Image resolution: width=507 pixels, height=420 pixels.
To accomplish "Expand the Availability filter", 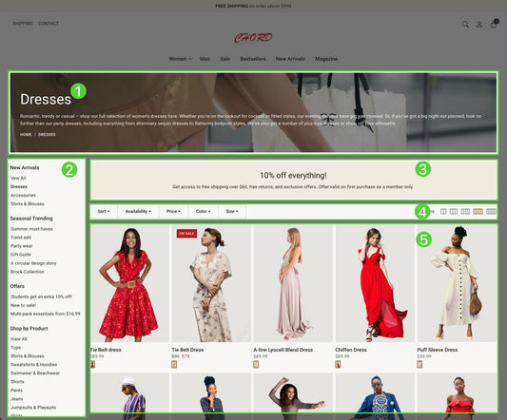I will 138,211.
